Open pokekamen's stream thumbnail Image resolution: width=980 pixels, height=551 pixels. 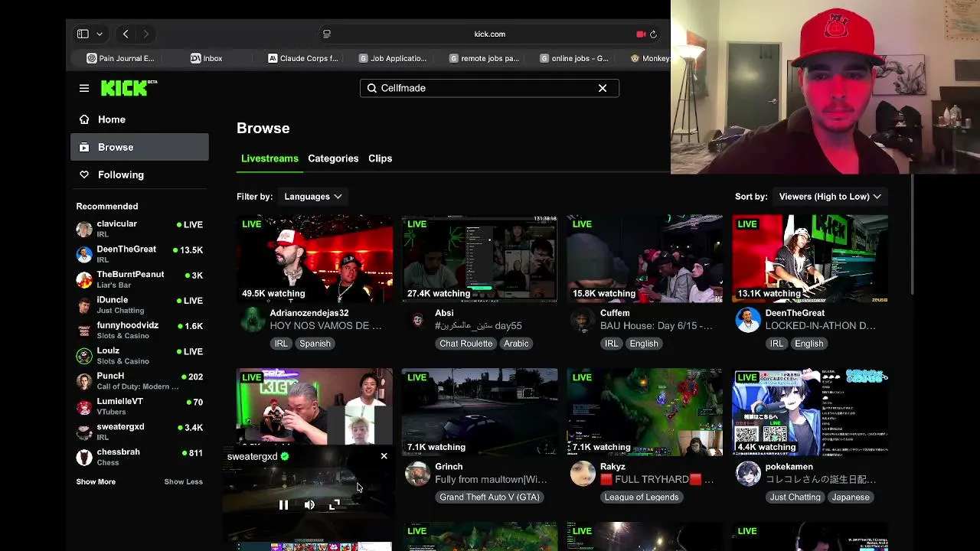(x=810, y=412)
